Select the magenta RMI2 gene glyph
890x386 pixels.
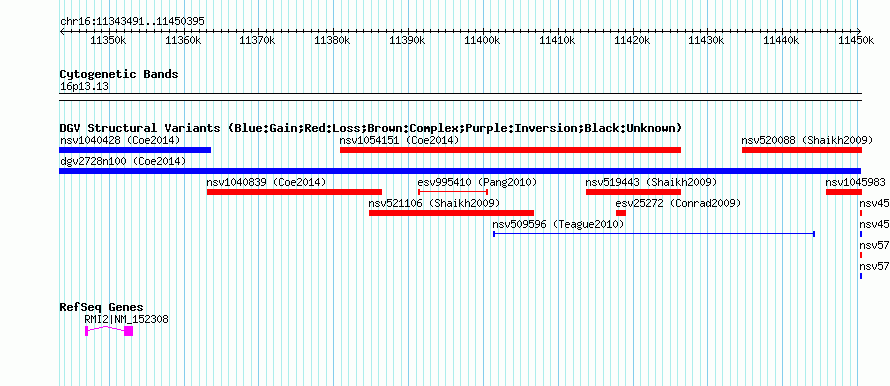[109, 330]
